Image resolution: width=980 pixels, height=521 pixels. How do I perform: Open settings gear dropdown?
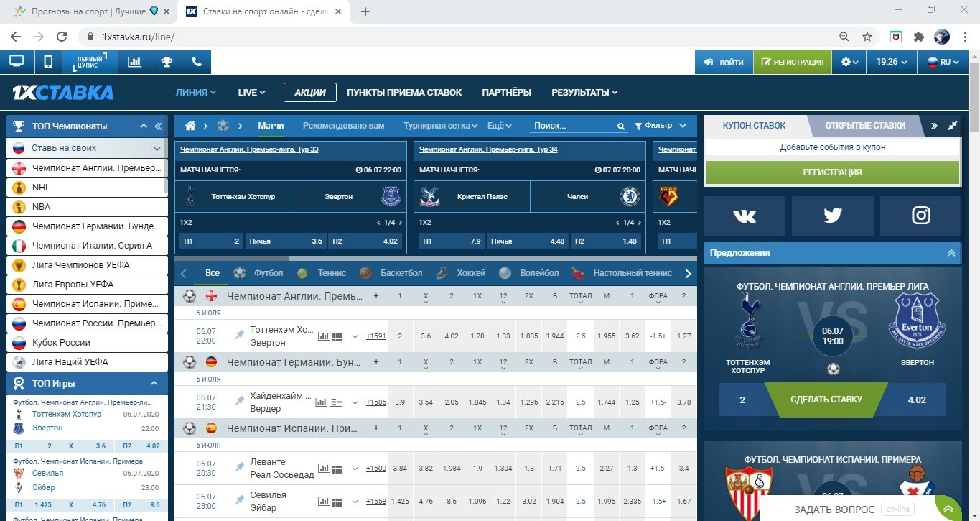pyautogui.click(x=849, y=62)
